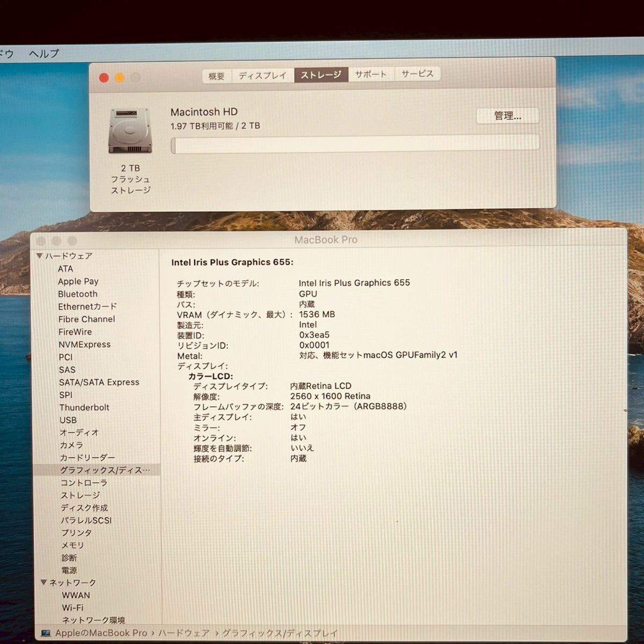Image resolution: width=644 pixels, height=644 pixels.
Task: Select 電源 in sidebar
Action: coord(69,570)
